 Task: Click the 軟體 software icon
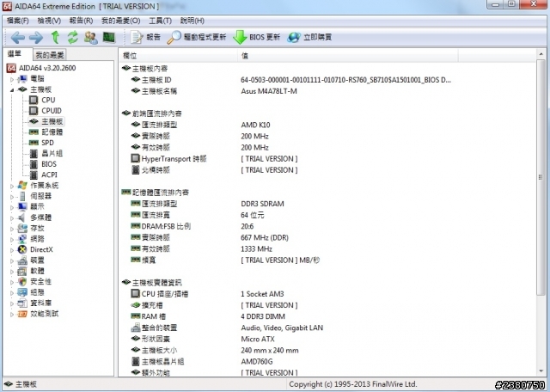coord(22,271)
